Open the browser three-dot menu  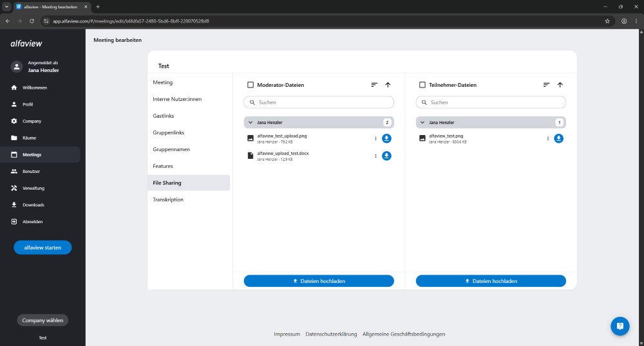(636, 21)
